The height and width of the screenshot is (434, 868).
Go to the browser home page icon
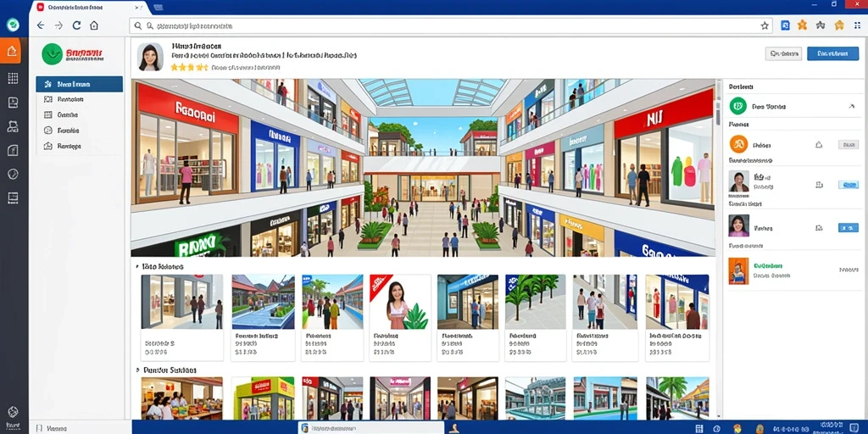pos(94,25)
